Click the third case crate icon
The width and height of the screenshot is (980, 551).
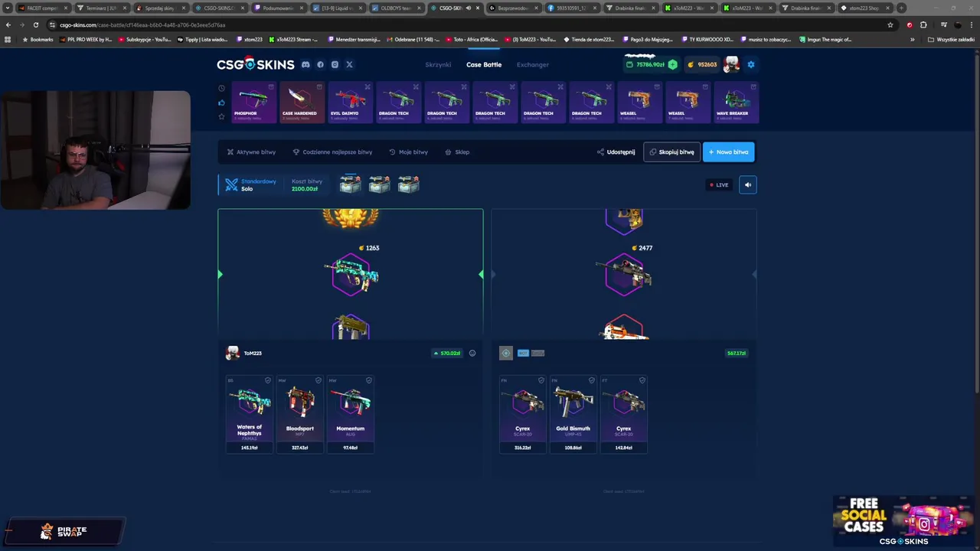pyautogui.click(x=408, y=184)
